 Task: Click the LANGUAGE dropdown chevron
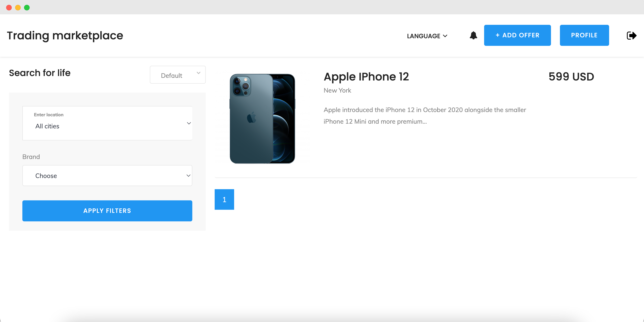tap(445, 36)
